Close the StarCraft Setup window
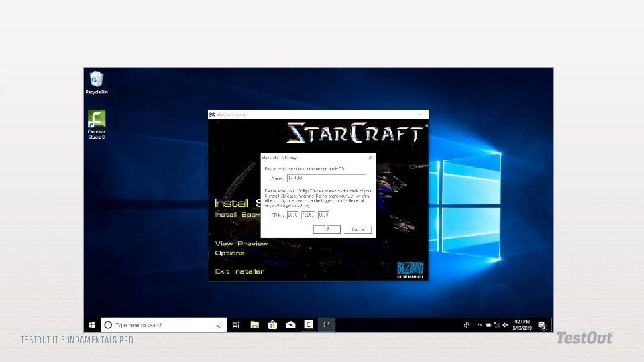This screenshot has width=644, height=362. pos(420,115)
